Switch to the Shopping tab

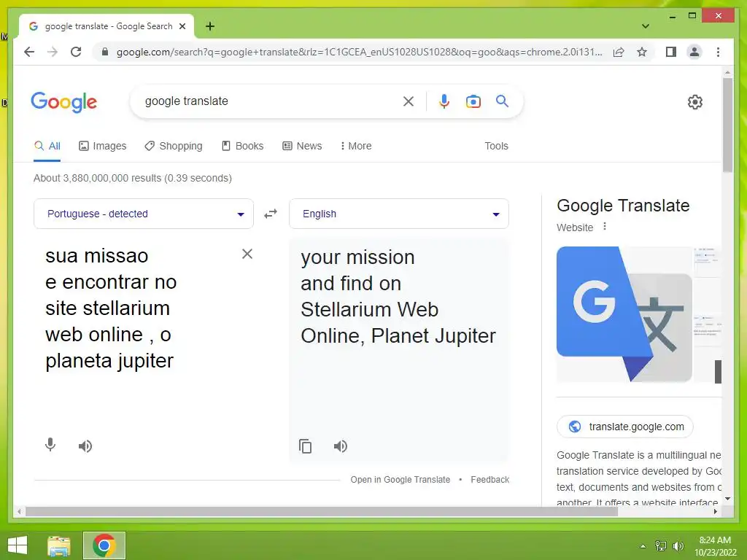[x=174, y=146]
